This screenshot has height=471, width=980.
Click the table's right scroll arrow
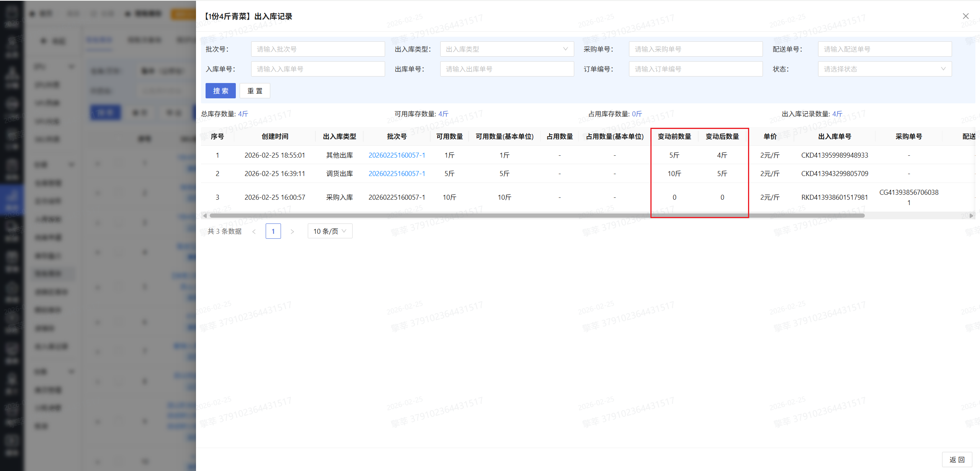(971, 215)
